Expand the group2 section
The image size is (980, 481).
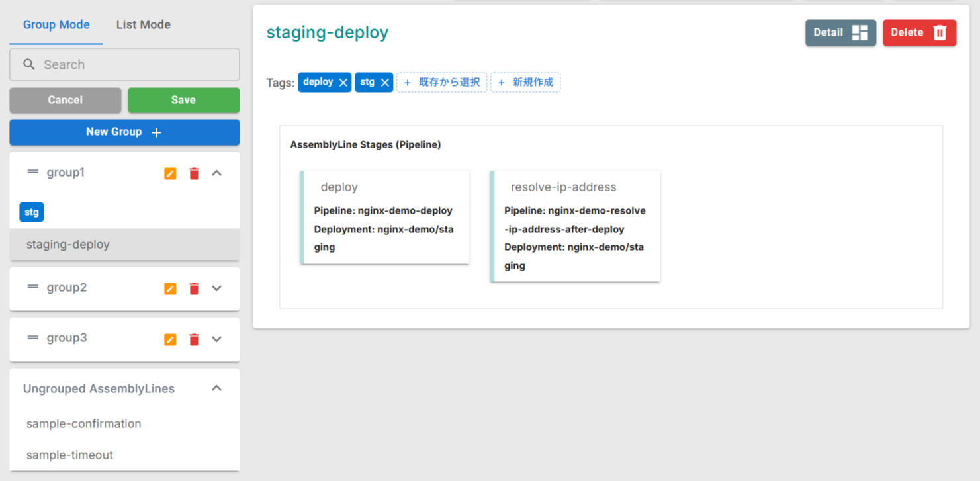pyautogui.click(x=216, y=288)
